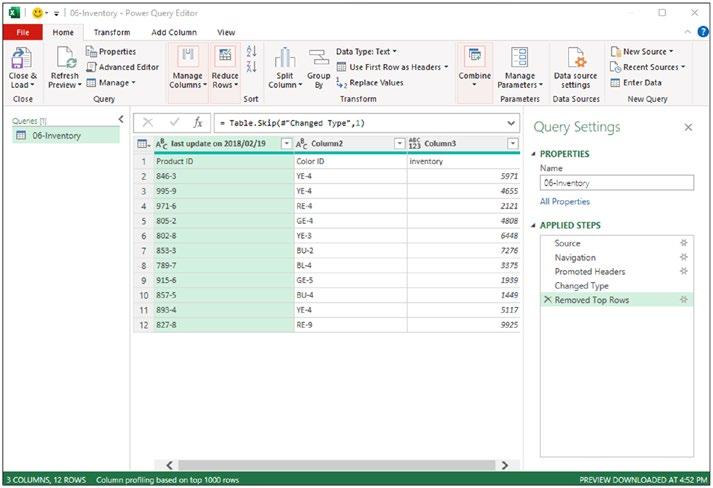Select the 06-Inventory query
The width and height of the screenshot is (713, 488).
tap(66, 136)
